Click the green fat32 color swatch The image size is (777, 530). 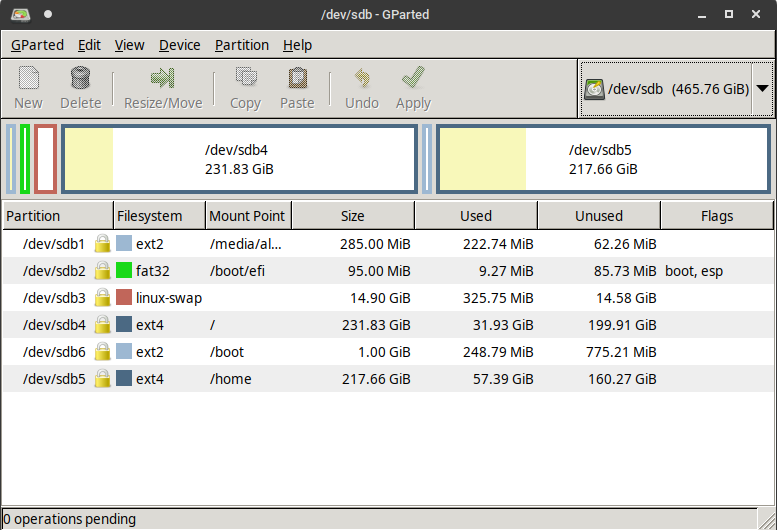tap(124, 270)
